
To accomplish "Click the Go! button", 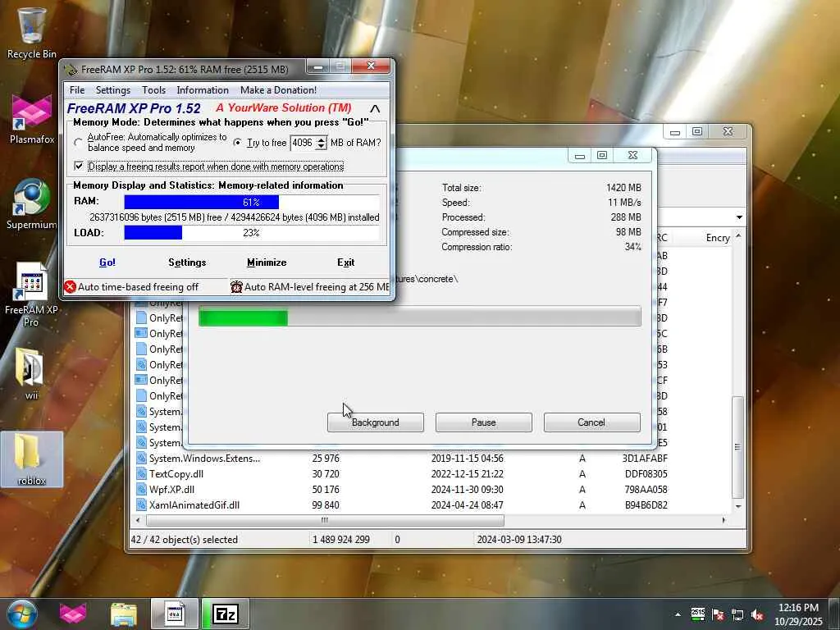I will 107,262.
